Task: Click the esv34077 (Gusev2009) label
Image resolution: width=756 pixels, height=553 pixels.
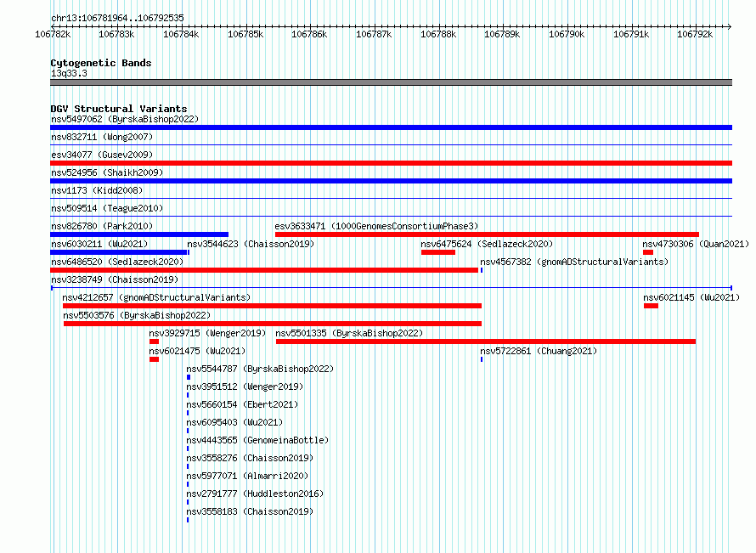Action: pyautogui.click(x=102, y=155)
